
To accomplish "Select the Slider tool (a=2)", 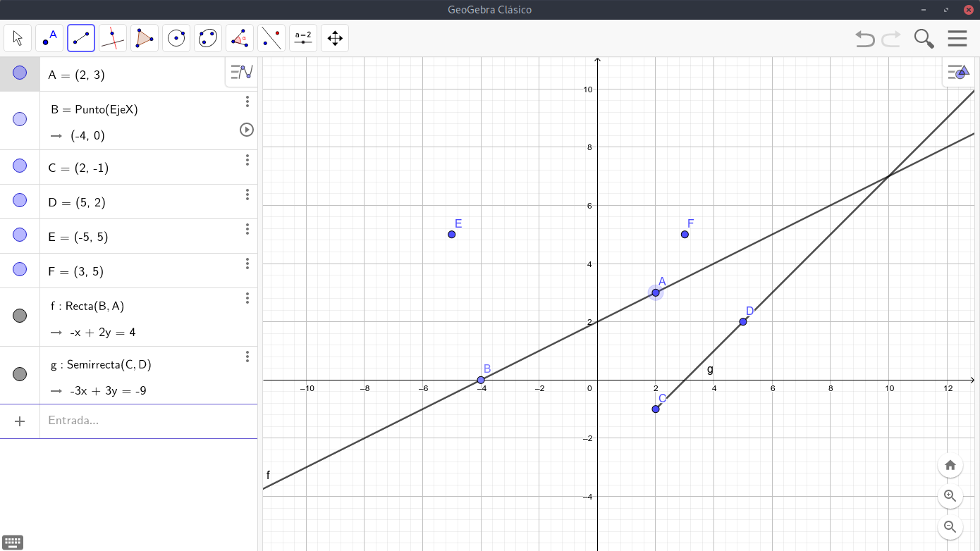I will click(x=303, y=38).
